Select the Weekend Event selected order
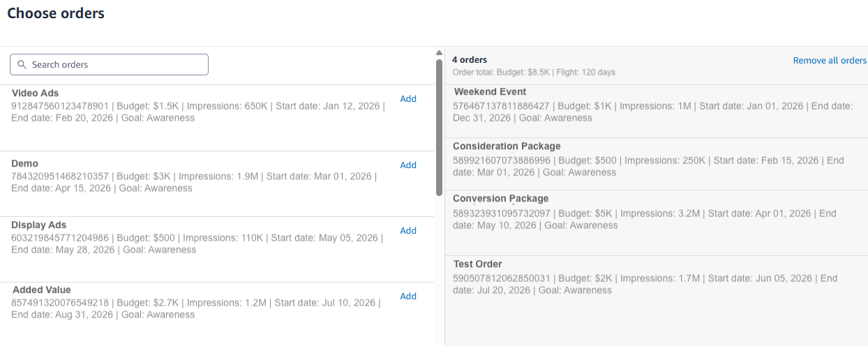Screen dimensions: 868x346 490,92
